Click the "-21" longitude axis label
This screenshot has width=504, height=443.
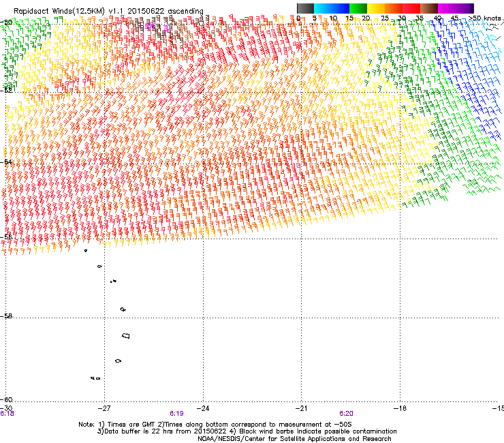[x=301, y=408]
